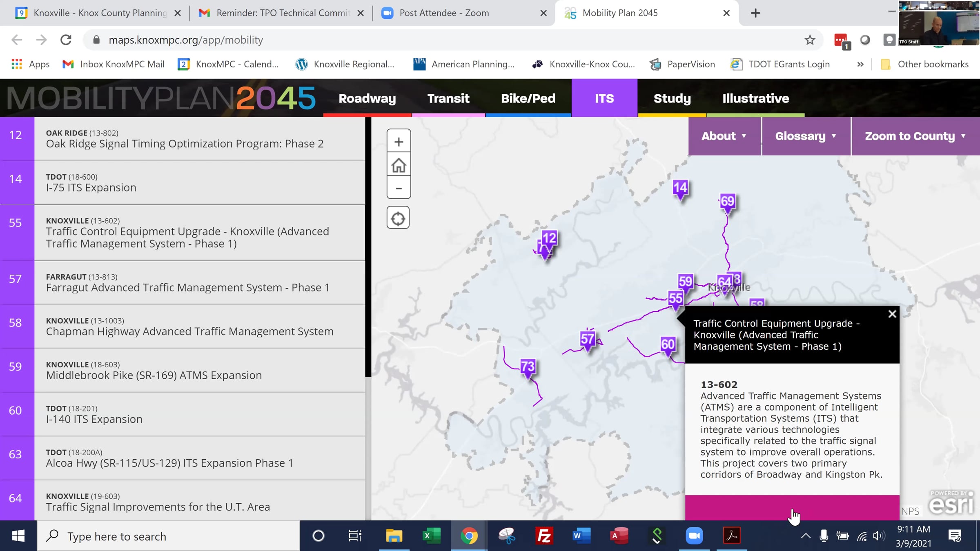This screenshot has width=980, height=551.
Task: Select Traffic Control Equipment Upgrade list item
Action: click(183, 233)
